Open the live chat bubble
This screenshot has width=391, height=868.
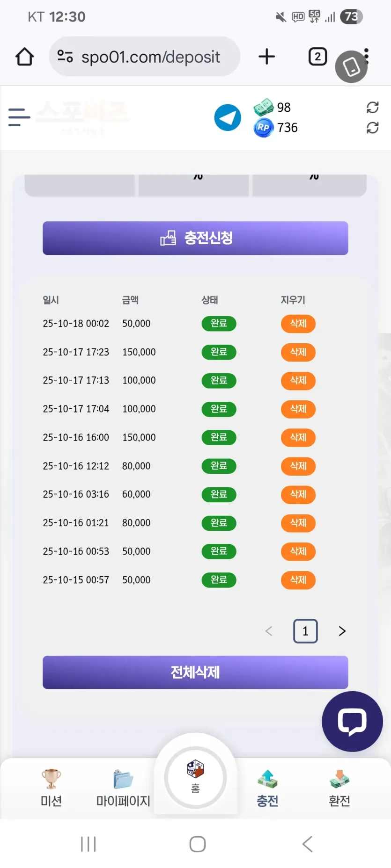[352, 721]
